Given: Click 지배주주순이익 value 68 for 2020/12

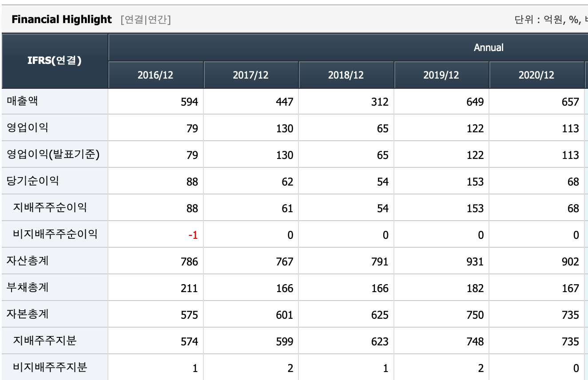Looking at the screenshot, I should click(573, 209).
